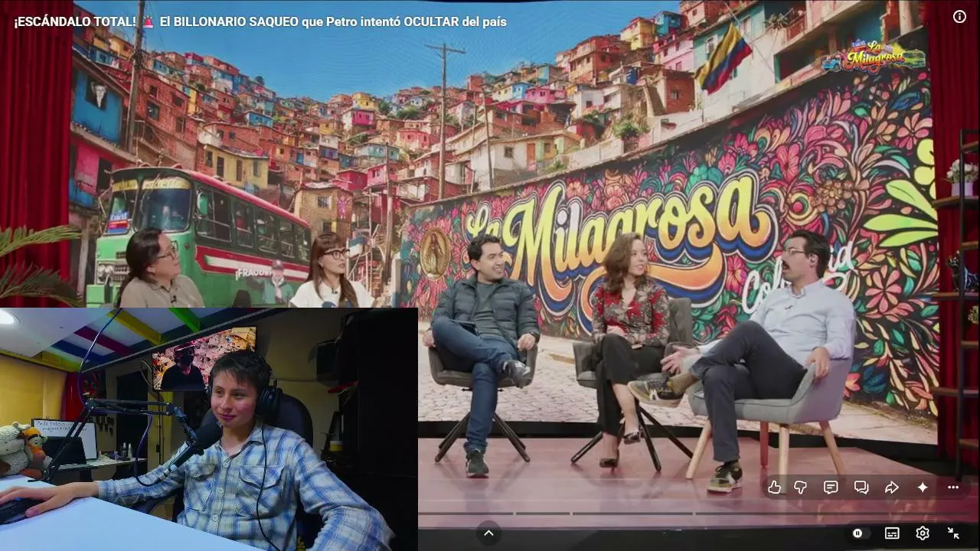The height and width of the screenshot is (551, 980).
Task: Exit full screen mode
Action: pyautogui.click(x=953, y=533)
